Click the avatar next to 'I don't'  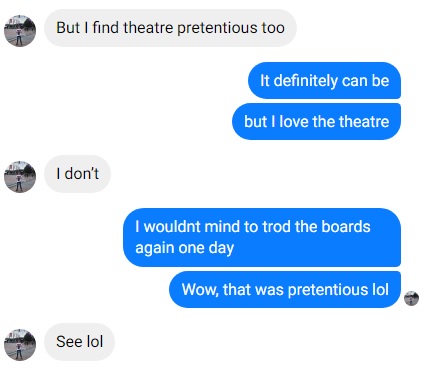tap(20, 177)
